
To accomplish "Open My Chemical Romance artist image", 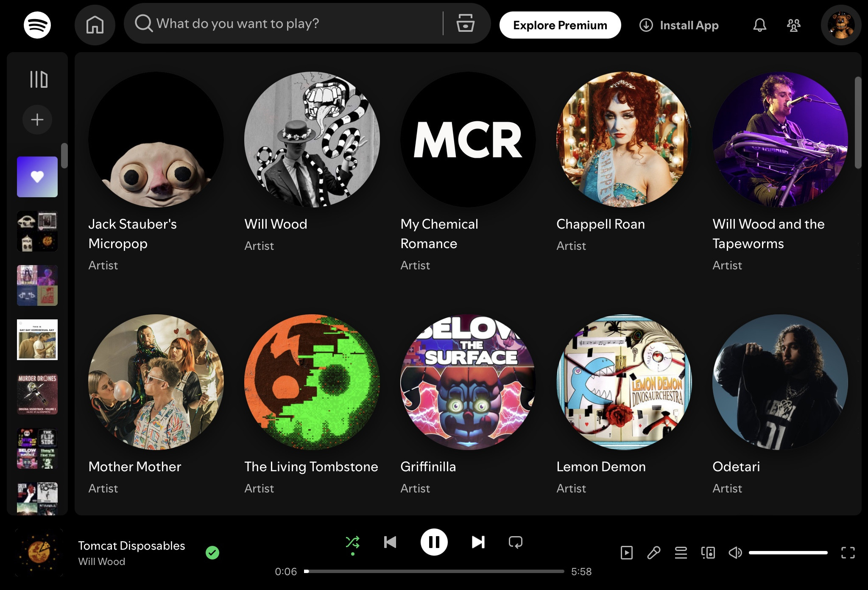I will click(x=468, y=140).
